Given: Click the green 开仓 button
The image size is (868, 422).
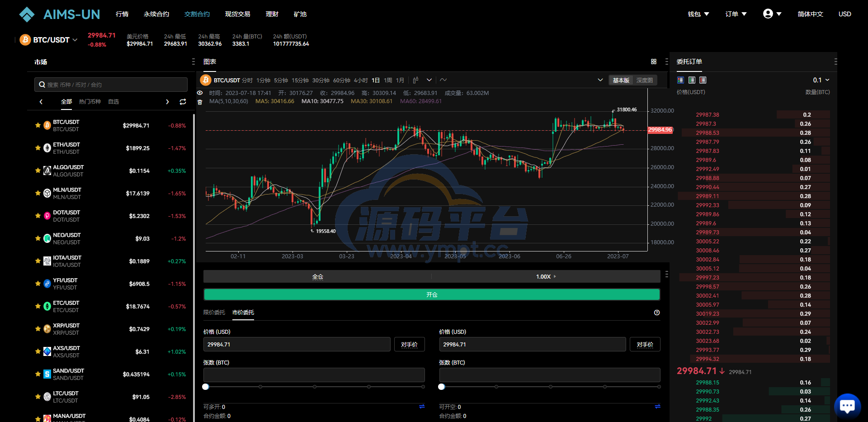Looking at the screenshot, I should point(432,294).
